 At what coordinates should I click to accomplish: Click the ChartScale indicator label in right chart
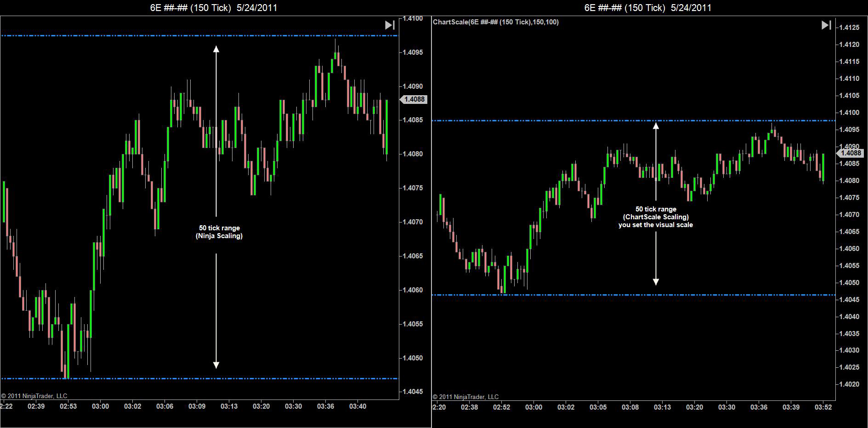(496, 22)
